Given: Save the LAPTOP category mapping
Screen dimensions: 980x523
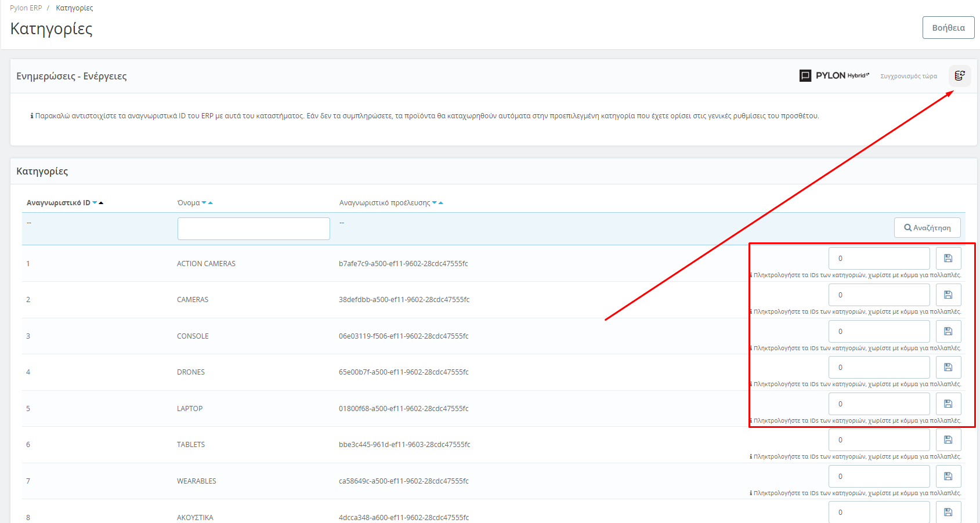Looking at the screenshot, I should tap(948, 404).
